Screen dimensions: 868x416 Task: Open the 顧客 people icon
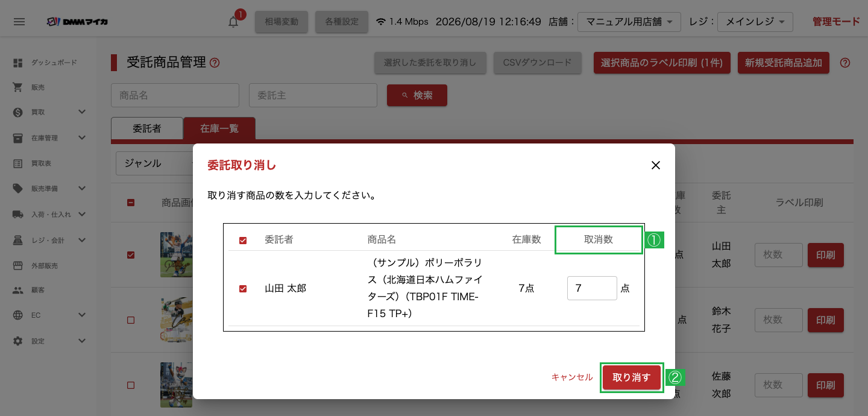click(x=18, y=290)
